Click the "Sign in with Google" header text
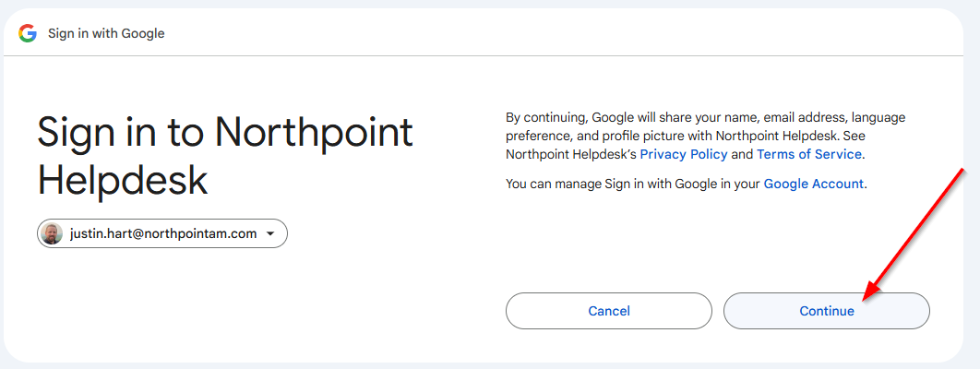980x369 pixels. [106, 33]
